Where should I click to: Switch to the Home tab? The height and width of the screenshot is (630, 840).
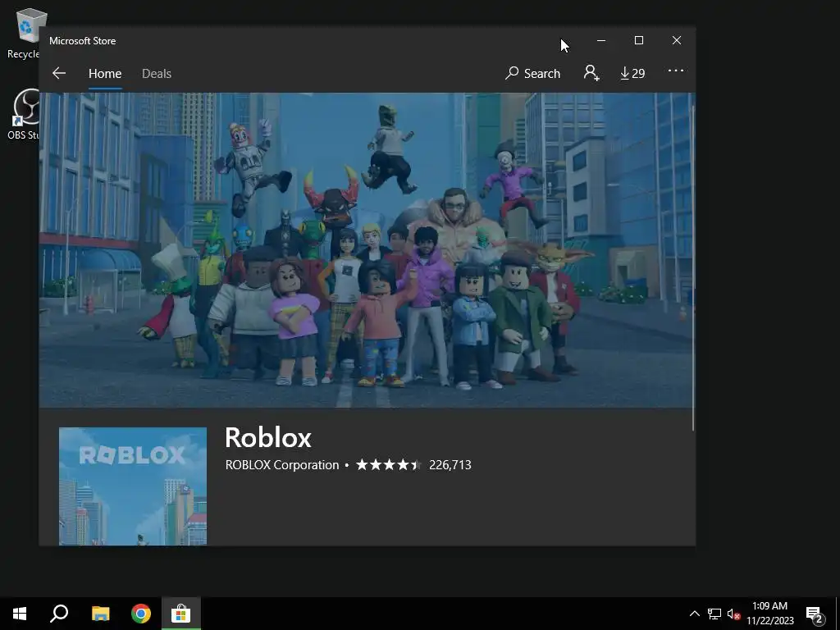point(105,73)
